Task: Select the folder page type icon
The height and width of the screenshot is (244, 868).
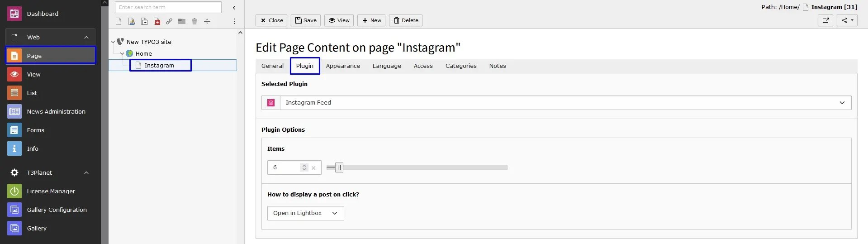Action: (182, 21)
